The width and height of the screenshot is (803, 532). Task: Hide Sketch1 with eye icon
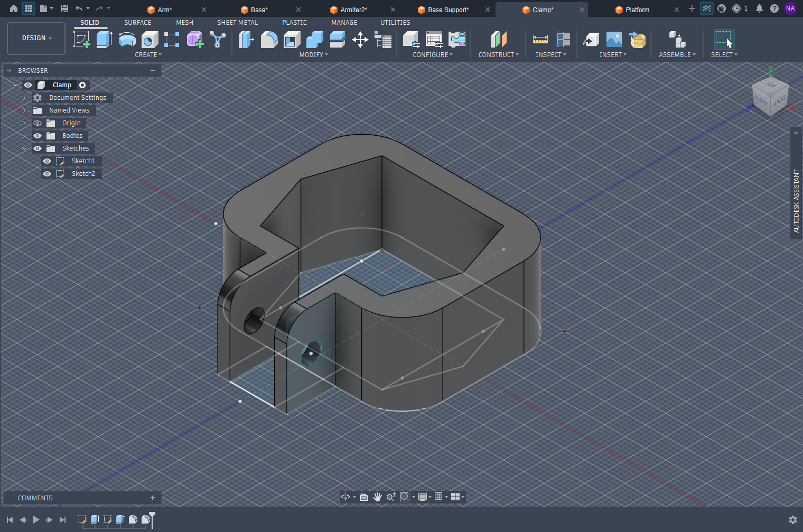point(47,161)
